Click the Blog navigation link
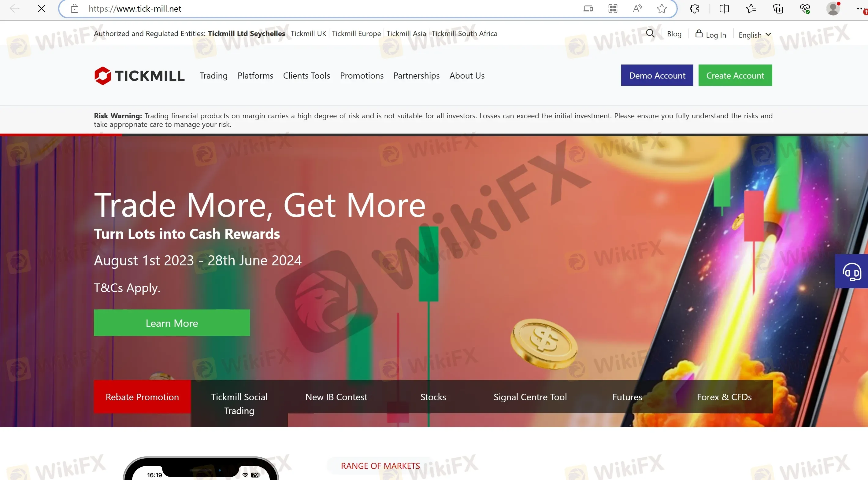The width and height of the screenshot is (868, 480). pyautogui.click(x=674, y=34)
